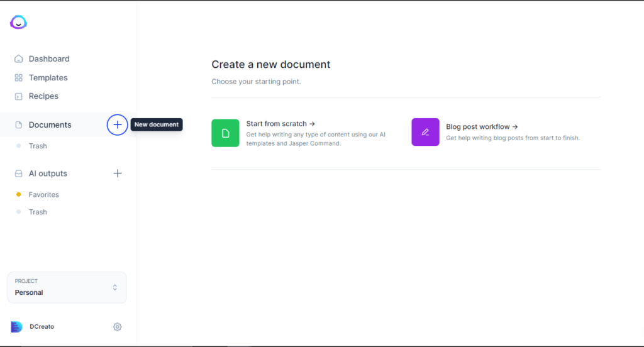The width and height of the screenshot is (644, 347).
Task: Go to Templates in the sidebar
Action: (48, 78)
